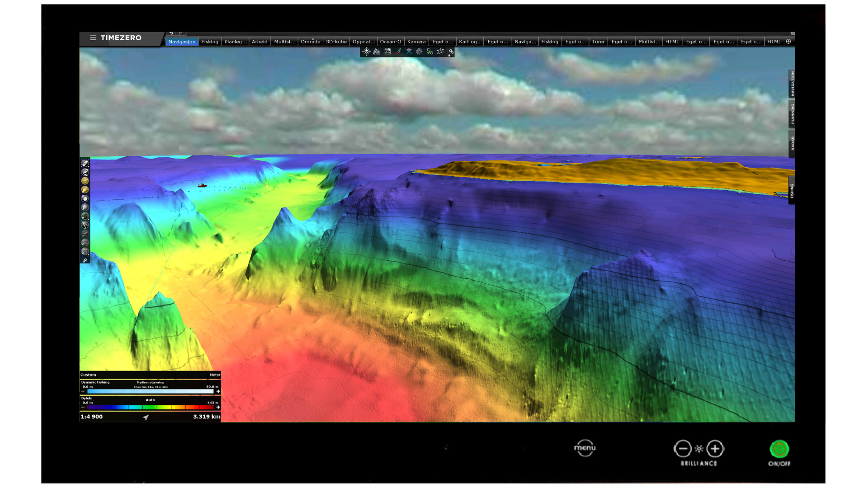Image resolution: width=868 pixels, height=488 pixels.
Task: Click the route/waypoint red pin icon
Action: [398, 52]
